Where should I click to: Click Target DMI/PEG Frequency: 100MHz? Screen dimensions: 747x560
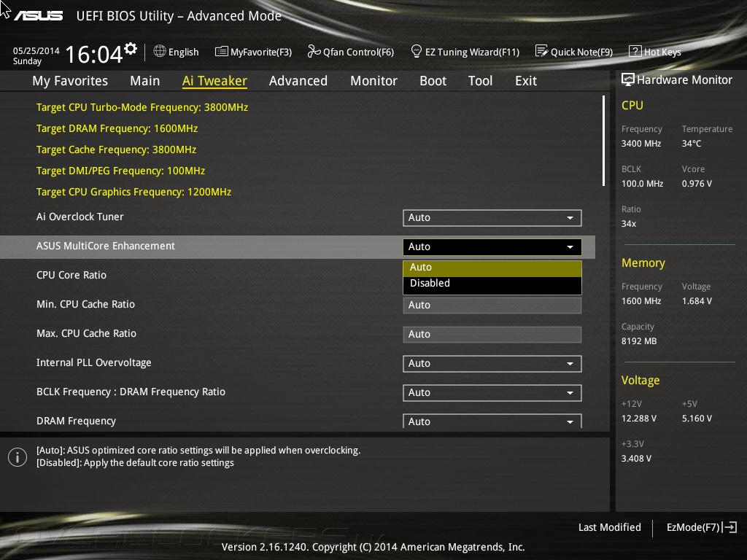[120, 171]
